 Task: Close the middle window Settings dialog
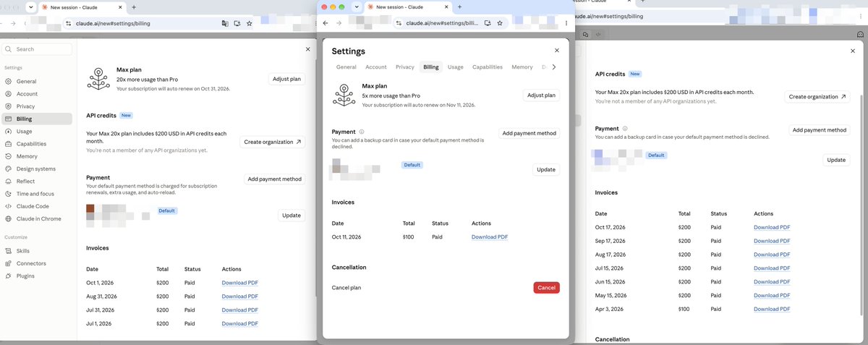click(557, 51)
